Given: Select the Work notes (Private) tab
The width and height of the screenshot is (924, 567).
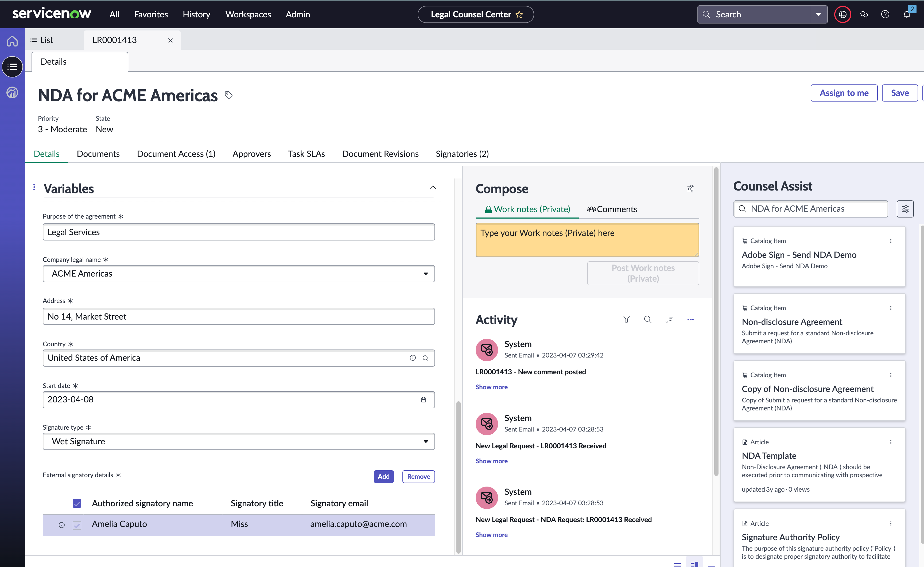Looking at the screenshot, I should 527,209.
